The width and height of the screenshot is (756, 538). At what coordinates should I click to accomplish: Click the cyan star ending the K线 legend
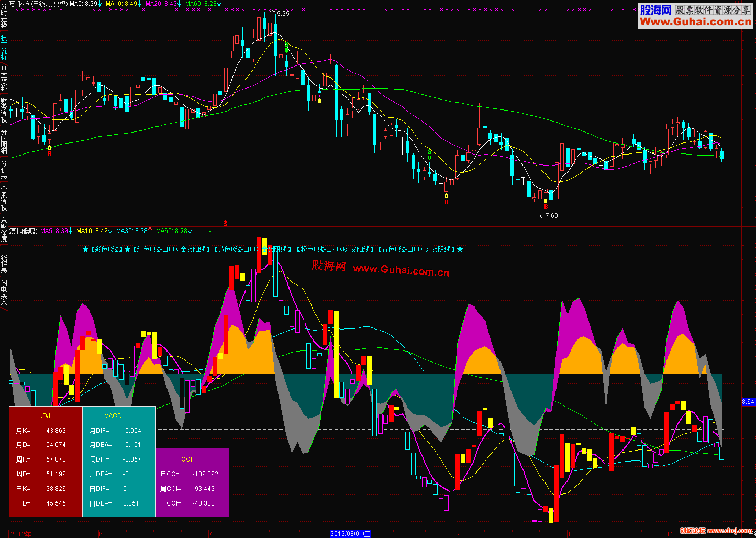460,249
